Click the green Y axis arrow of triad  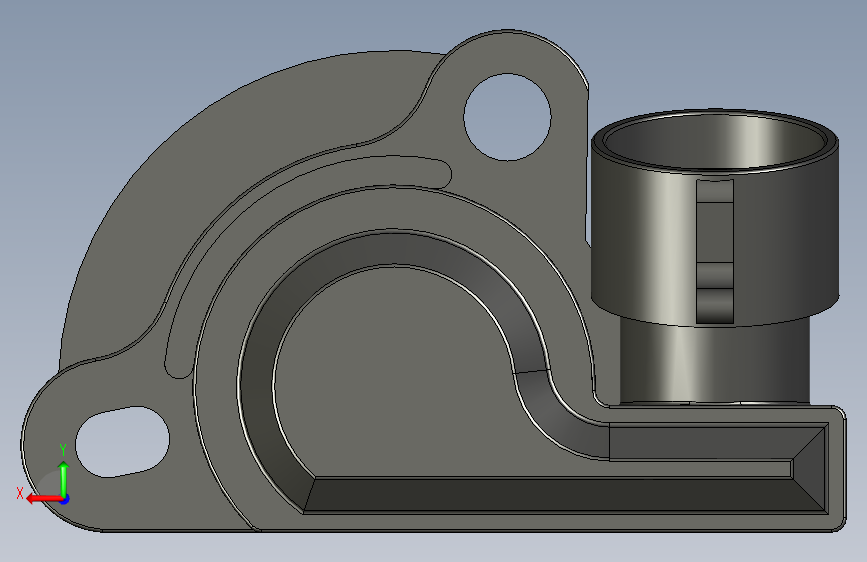63,478
